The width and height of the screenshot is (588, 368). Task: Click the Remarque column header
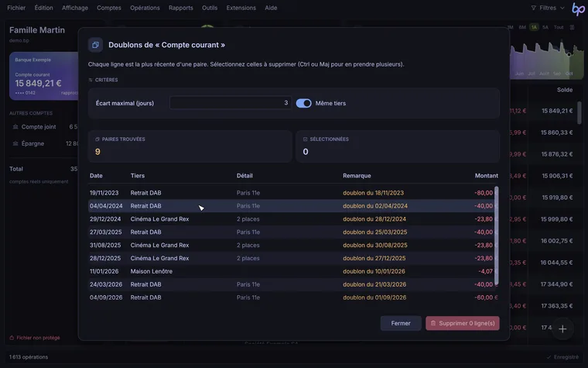[357, 175]
